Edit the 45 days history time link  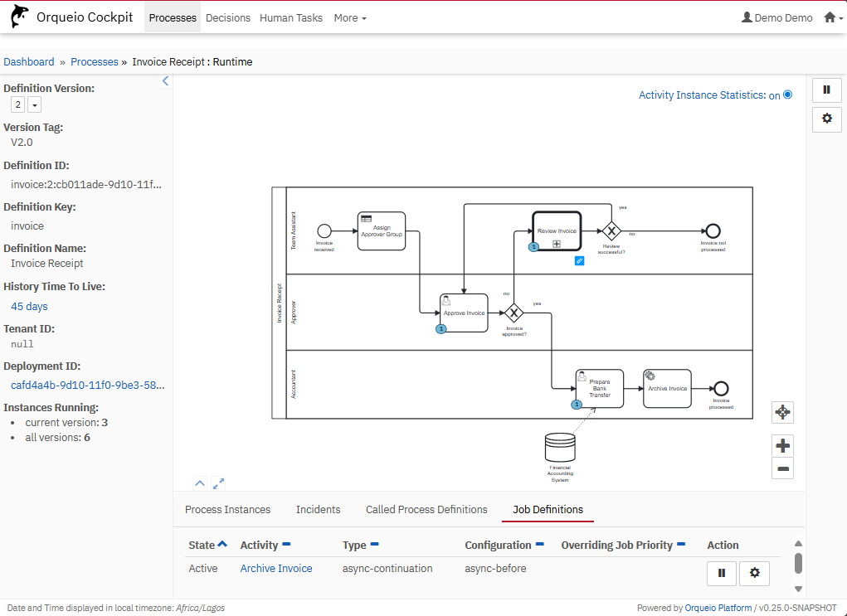tap(29, 307)
